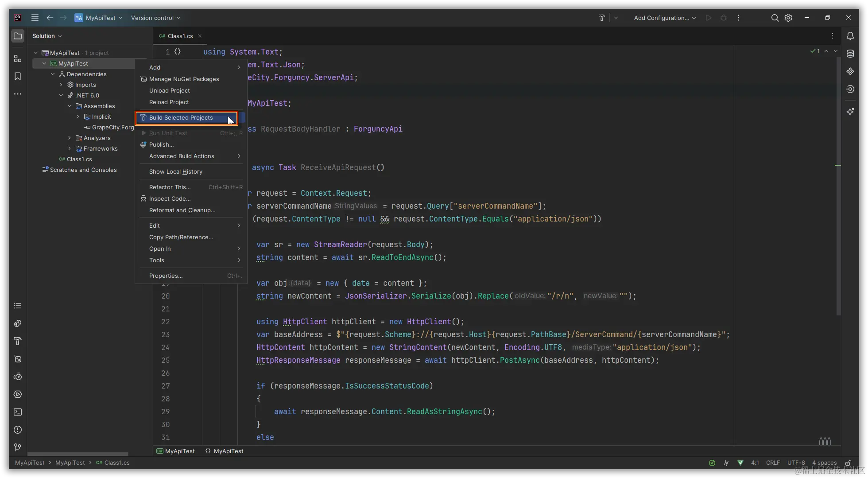The height and width of the screenshot is (478, 868).
Task: Open AI Assistant sparkle icon
Action: pos(850,112)
